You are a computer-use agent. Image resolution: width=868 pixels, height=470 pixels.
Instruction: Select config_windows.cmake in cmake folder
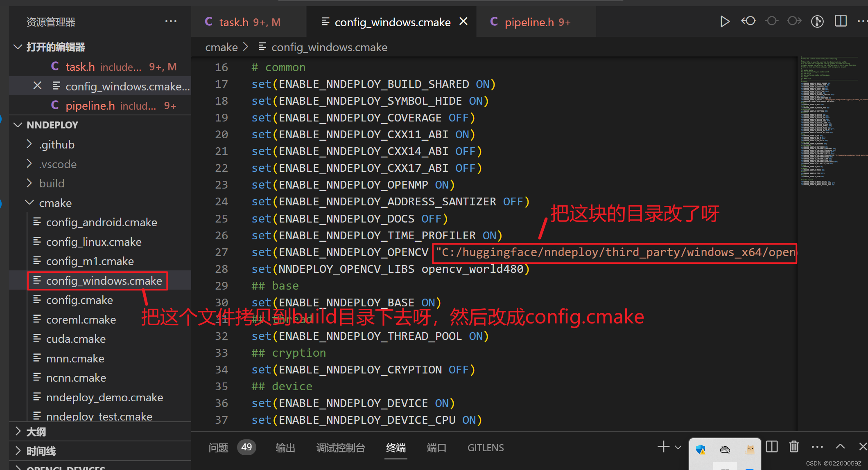pyautogui.click(x=104, y=281)
